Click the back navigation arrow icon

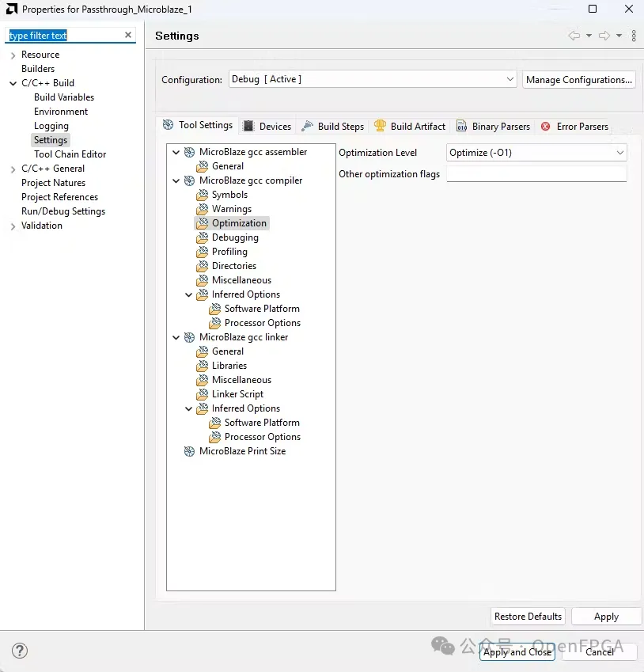(574, 36)
